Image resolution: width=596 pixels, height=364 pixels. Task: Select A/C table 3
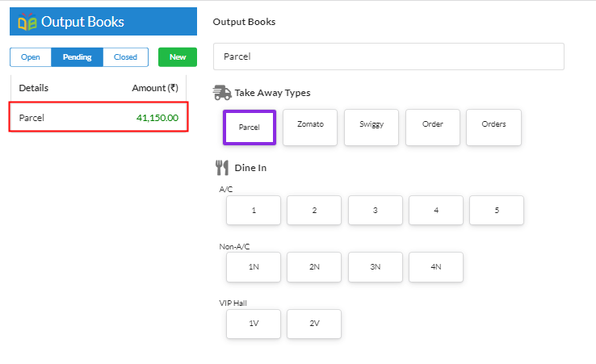tap(376, 210)
